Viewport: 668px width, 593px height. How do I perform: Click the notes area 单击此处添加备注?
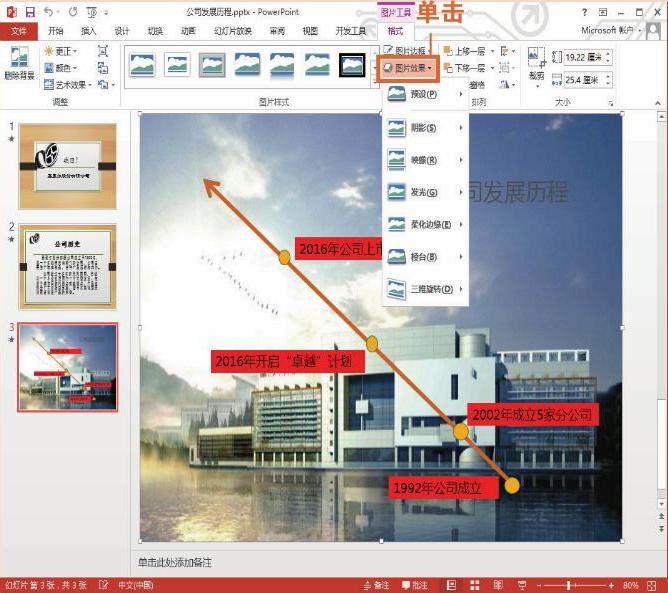coord(175,563)
